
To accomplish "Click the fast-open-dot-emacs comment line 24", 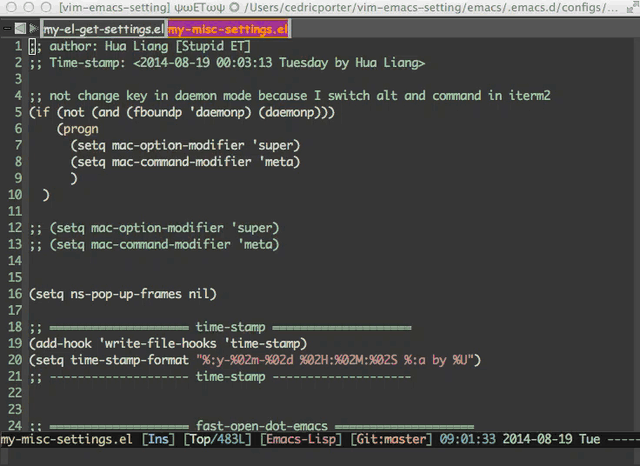I will [251, 426].
